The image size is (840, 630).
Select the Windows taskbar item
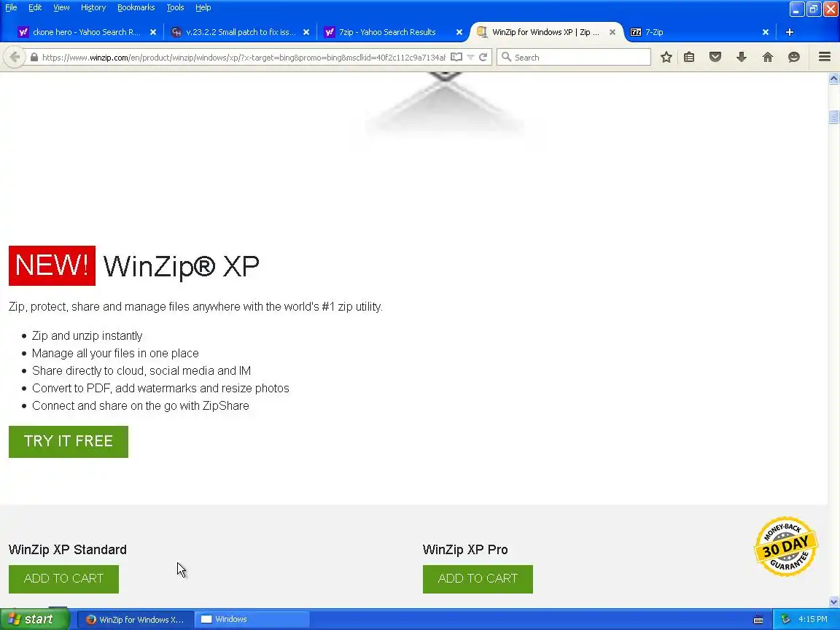coord(251,620)
